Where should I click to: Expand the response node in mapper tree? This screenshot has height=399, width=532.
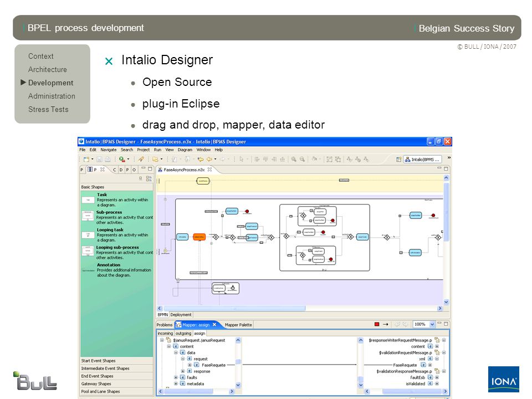coord(182,371)
